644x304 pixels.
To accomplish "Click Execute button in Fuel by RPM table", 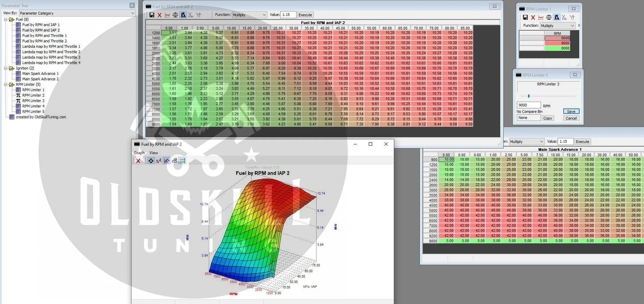I will [305, 15].
